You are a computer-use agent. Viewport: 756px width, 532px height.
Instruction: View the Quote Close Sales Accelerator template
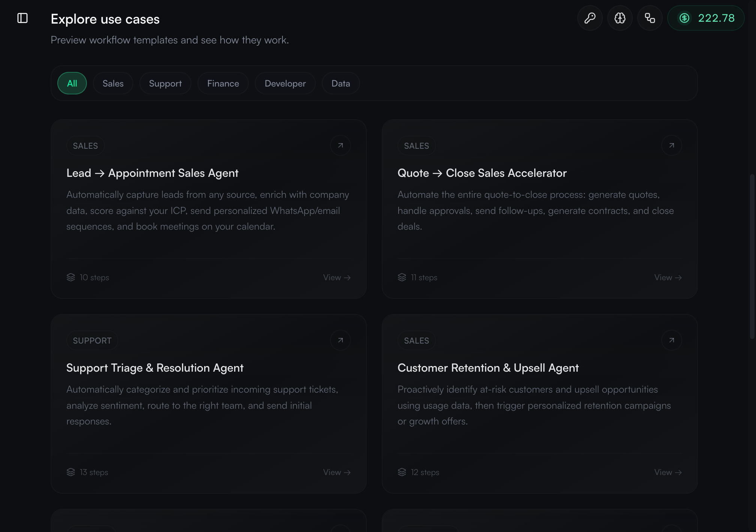click(668, 278)
